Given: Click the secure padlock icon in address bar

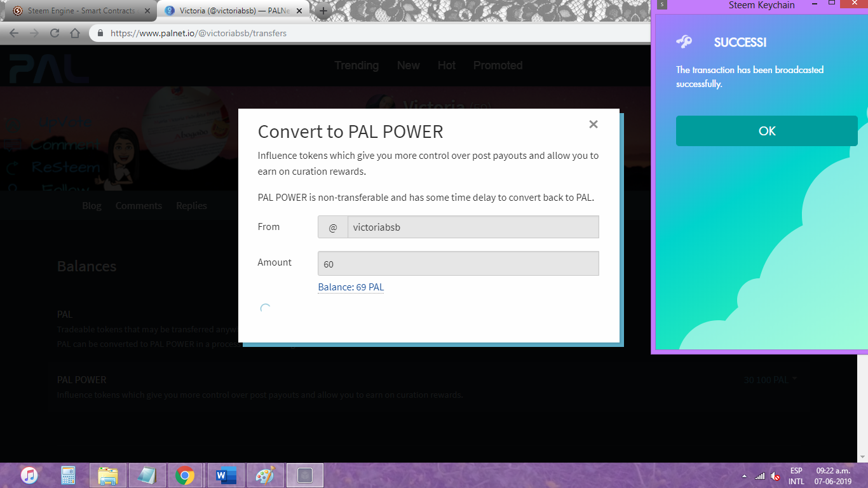Looking at the screenshot, I should pyautogui.click(x=100, y=33).
